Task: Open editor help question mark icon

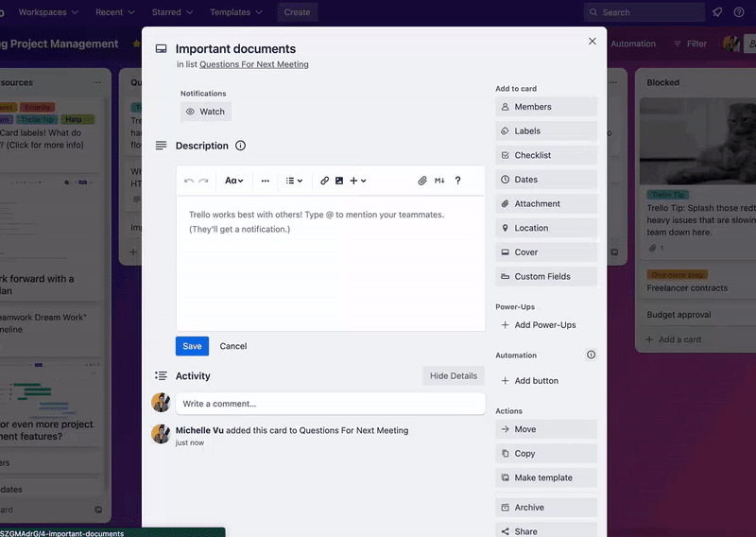Action: click(457, 181)
